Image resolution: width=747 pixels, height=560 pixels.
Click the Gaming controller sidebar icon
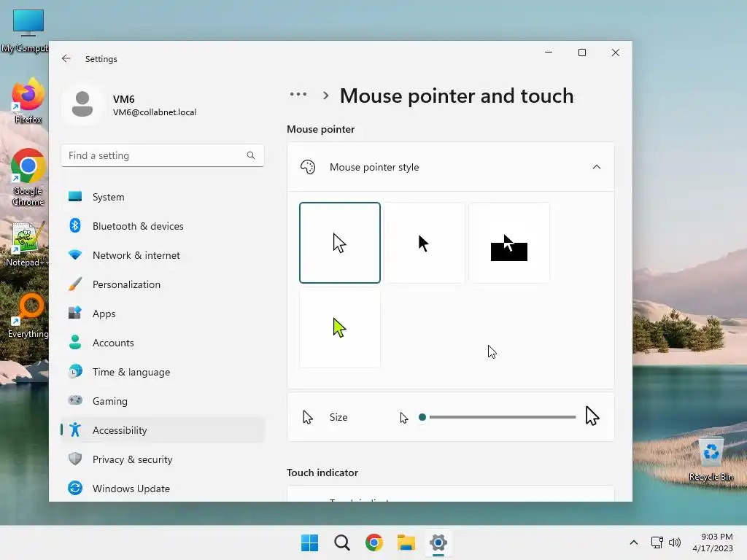pyautogui.click(x=75, y=400)
